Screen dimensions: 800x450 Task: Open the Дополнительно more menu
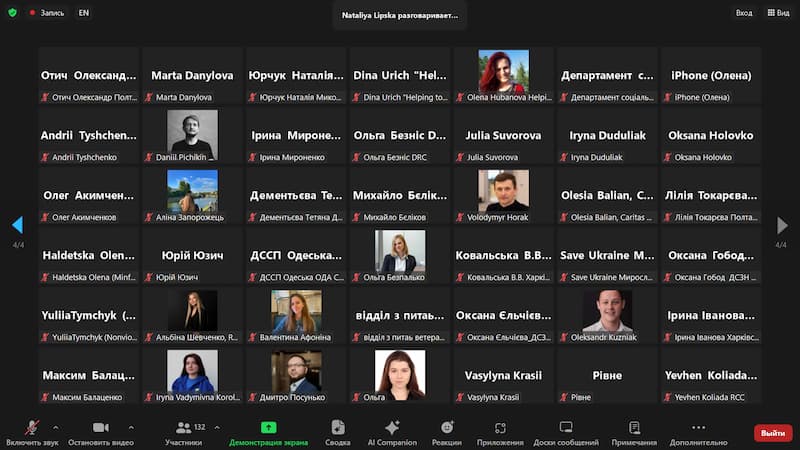tap(698, 431)
